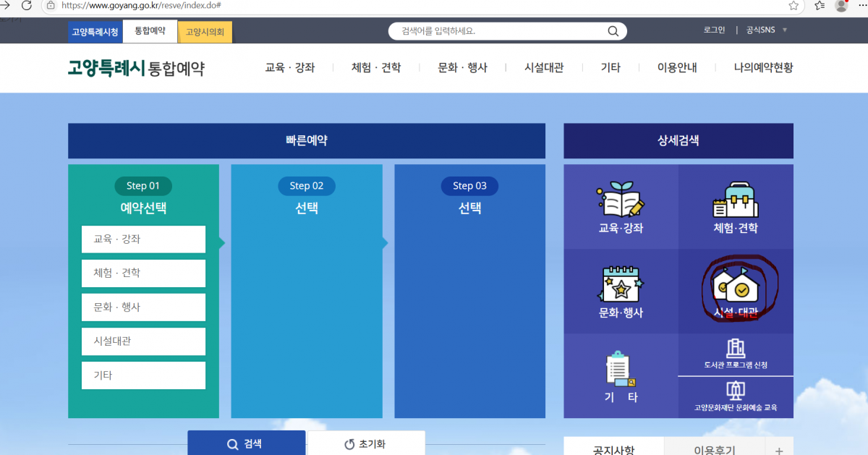The image size is (868, 455).
Task: Click the 초기화 reset button
Action: coord(366,443)
